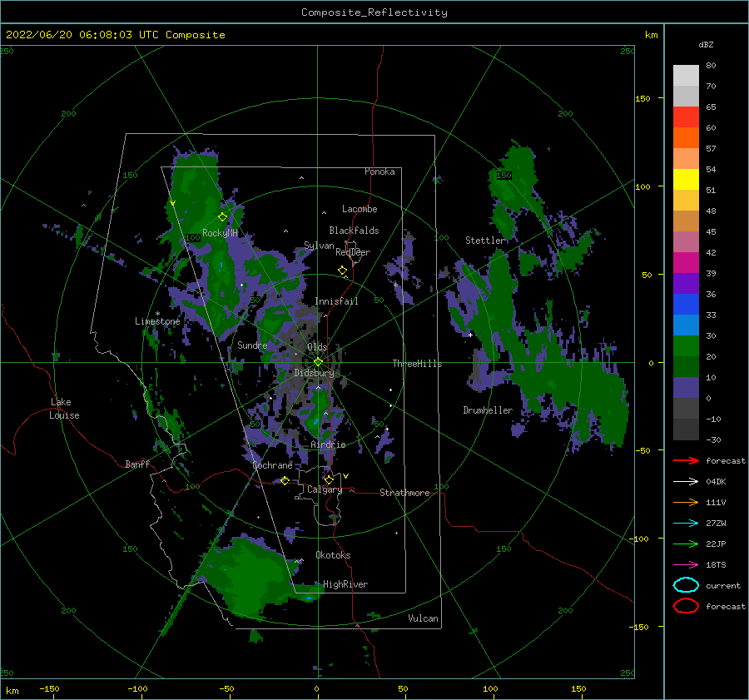This screenshot has width=749, height=700.
Task: Click the Olds town label
Action: click(x=317, y=347)
